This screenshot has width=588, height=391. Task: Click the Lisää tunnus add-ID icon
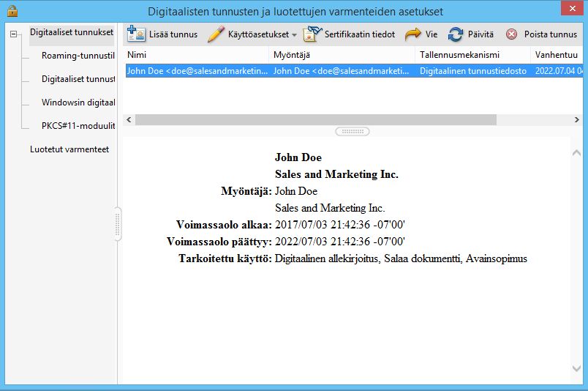[136, 34]
